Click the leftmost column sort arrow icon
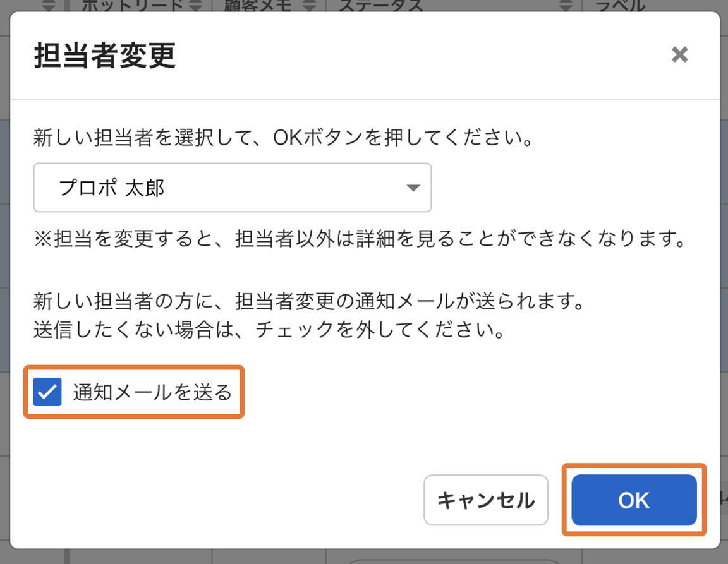Viewport: 728px width, 564px height. 49,6
